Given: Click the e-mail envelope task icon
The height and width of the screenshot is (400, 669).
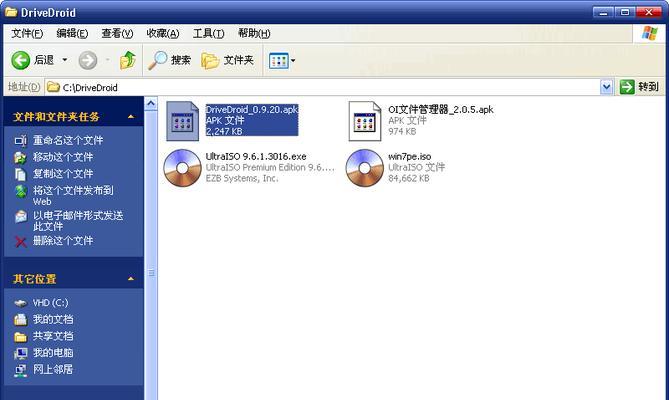Looking at the screenshot, I should 20,216.
